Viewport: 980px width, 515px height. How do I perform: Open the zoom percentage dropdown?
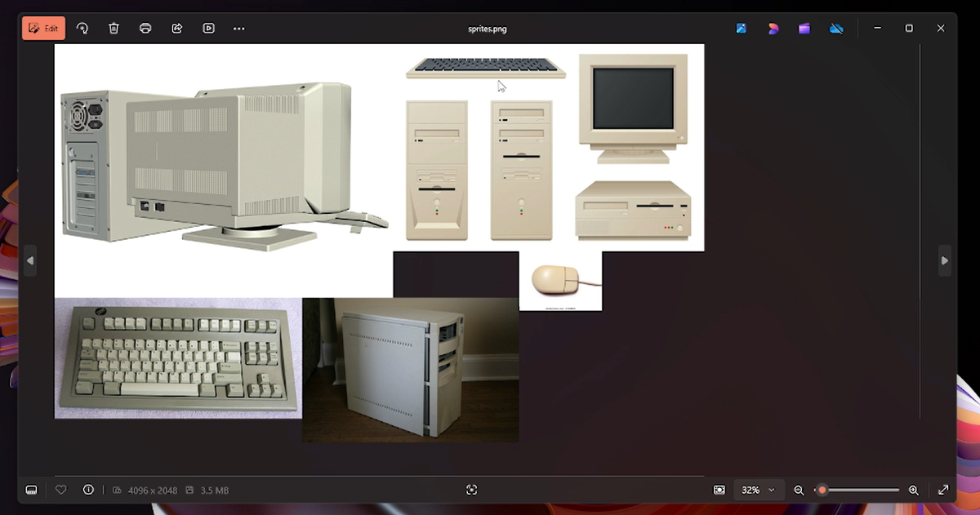[x=758, y=490]
